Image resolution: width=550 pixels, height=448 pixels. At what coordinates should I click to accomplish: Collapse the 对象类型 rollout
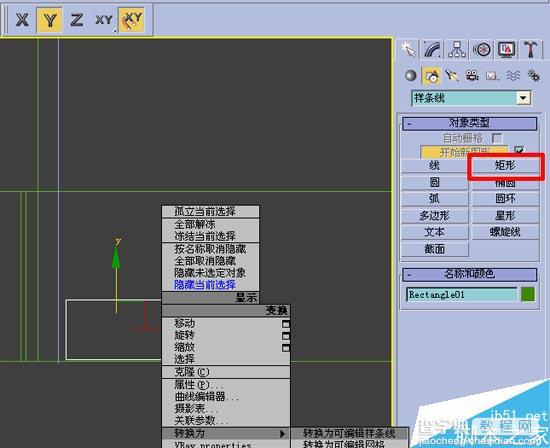tap(469, 123)
